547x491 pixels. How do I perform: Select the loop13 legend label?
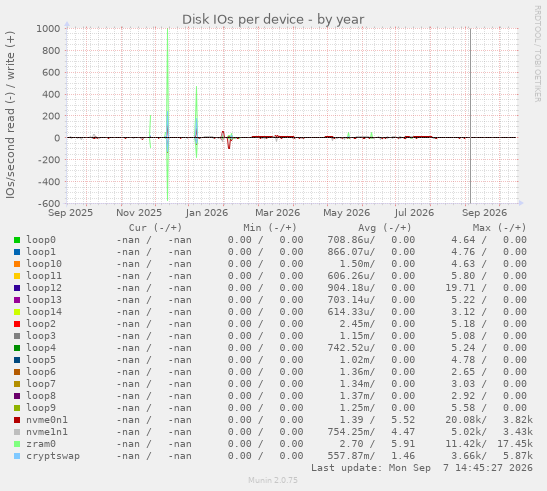tap(44, 300)
